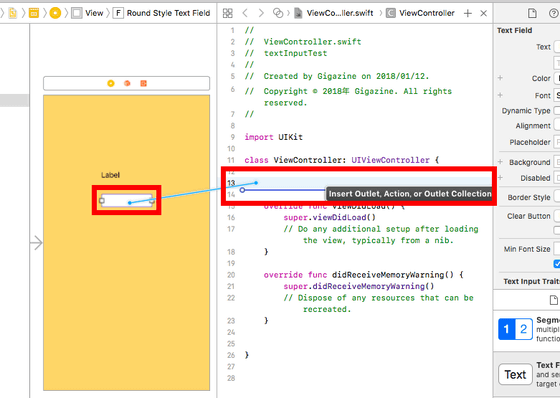Image resolution: width=560 pixels, height=398 pixels.
Task: Uncheck the checked box under Min Font Size
Action: click(557, 264)
